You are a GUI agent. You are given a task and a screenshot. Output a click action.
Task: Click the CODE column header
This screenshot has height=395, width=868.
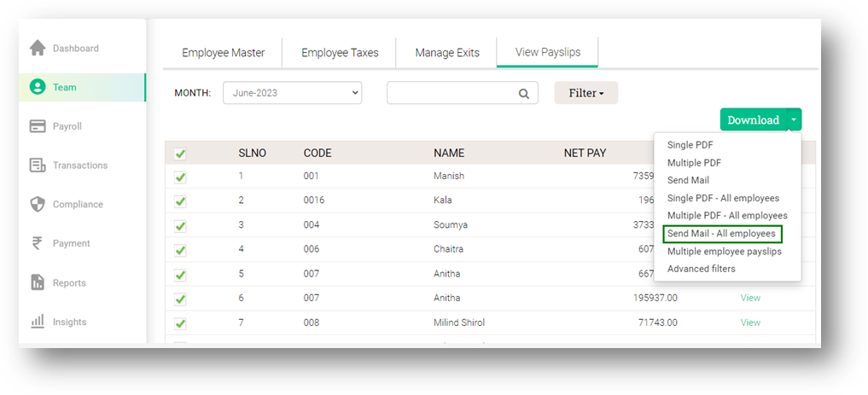point(317,154)
